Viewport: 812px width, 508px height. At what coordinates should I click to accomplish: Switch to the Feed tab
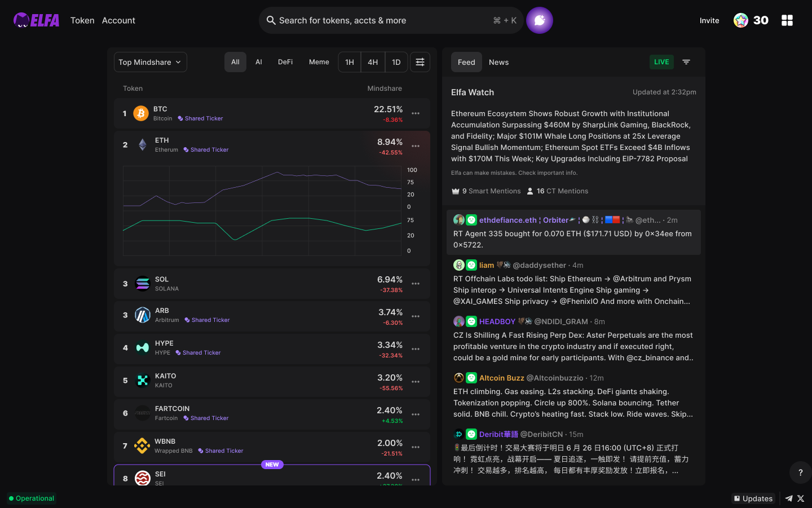(466, 62)
